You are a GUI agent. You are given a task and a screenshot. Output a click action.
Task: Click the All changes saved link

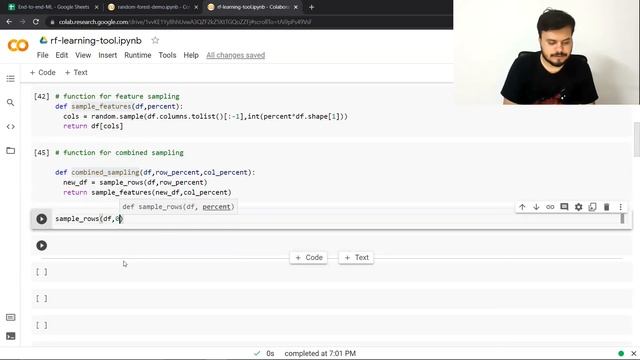click(236, 55)
